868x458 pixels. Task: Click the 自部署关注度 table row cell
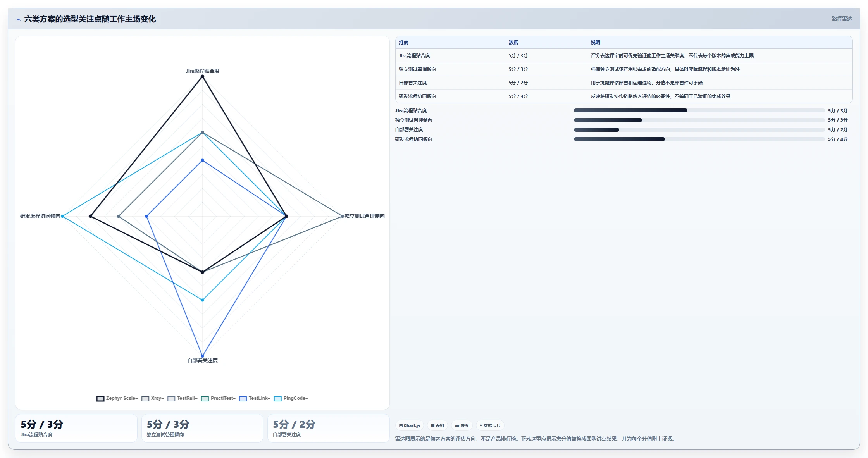pos(413,83)
